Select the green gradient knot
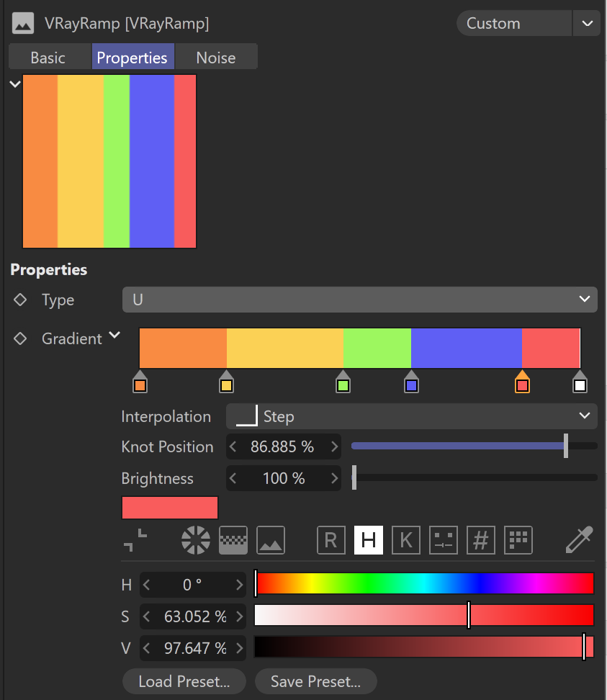Screen dimensions: 607x700 tap(343, 382)
